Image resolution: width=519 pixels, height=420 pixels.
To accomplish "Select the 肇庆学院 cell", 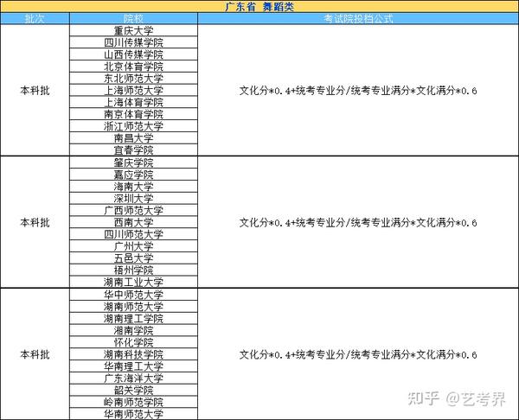I will coord(133,162).
